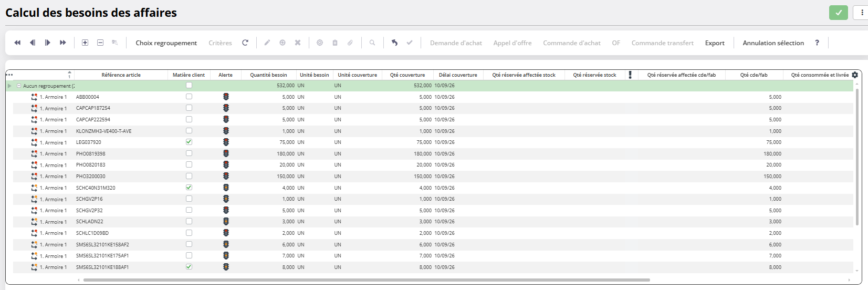Click the help question mark icon
This screenshot has width=868, height=290.
(x=817, y=43)
